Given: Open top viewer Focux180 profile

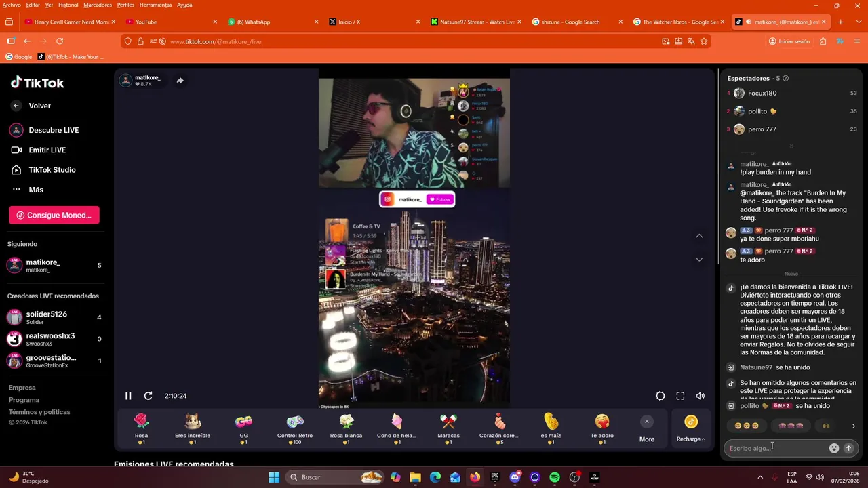Looking at the screenshot, I should pyautogui.click(x=762, y=94).
